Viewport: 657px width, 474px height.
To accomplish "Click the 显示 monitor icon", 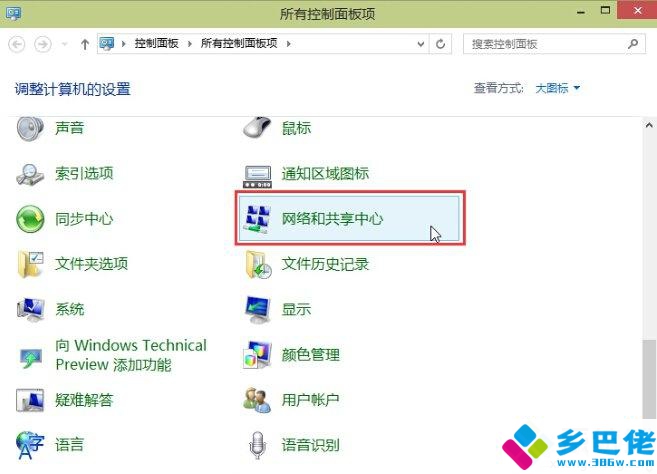I will point(257,310).
